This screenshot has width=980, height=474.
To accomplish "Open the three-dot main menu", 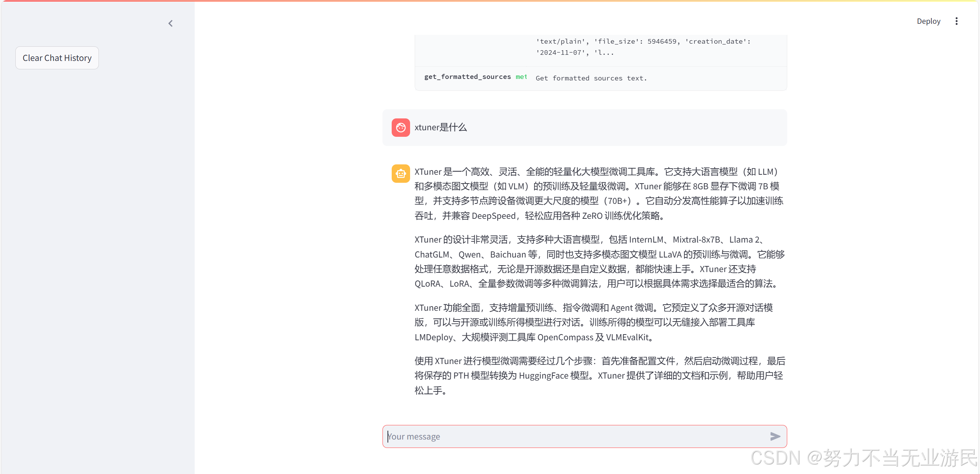I will 956,21.
